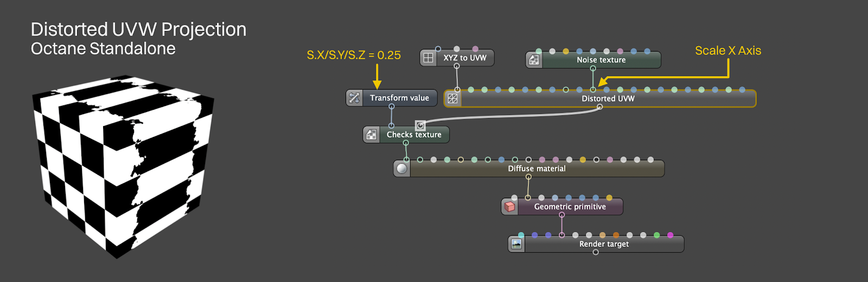Select the Checks texture node icon

(371, 135)
